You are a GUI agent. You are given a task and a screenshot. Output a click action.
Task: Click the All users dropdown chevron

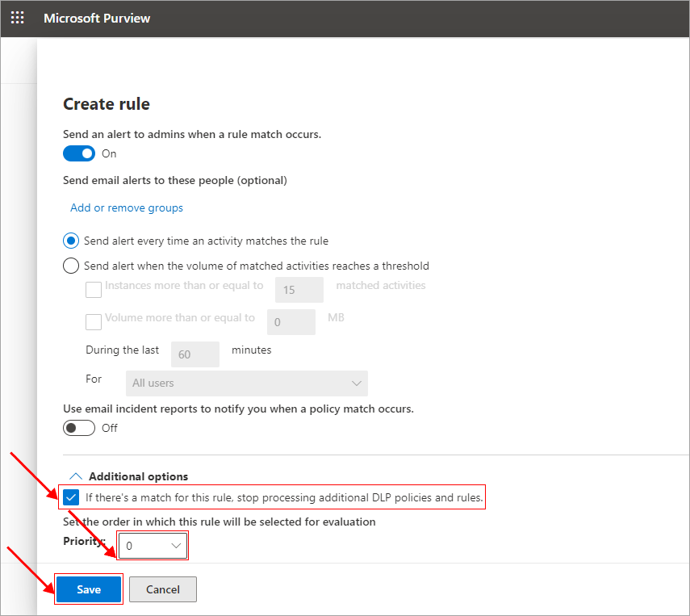(x=357, y=383)
